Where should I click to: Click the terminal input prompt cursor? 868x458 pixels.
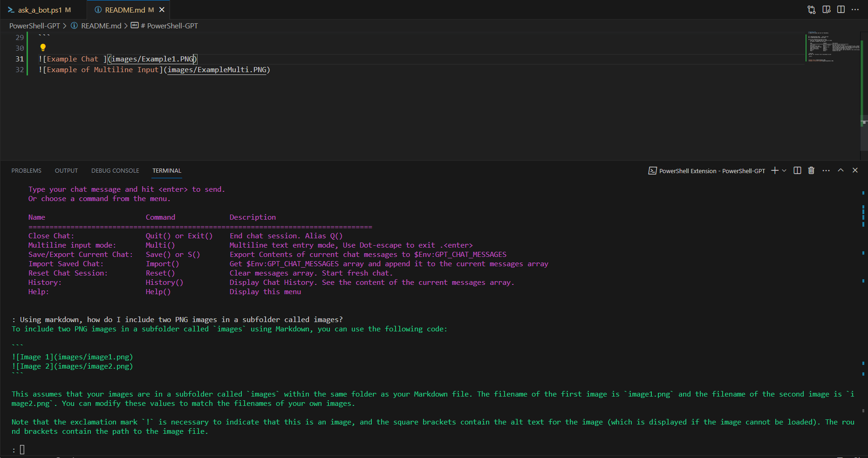pos(22,450)
